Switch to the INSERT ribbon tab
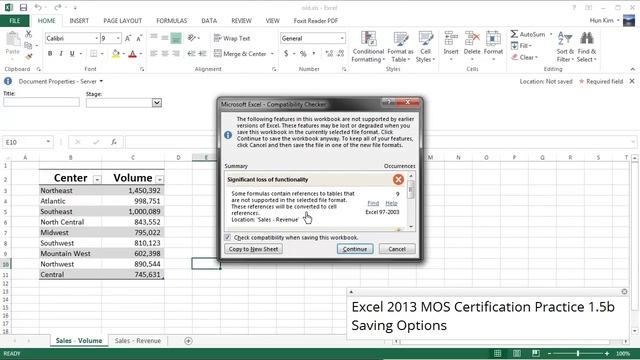This screenshot has height=360, width=640. tap(79, 20)
